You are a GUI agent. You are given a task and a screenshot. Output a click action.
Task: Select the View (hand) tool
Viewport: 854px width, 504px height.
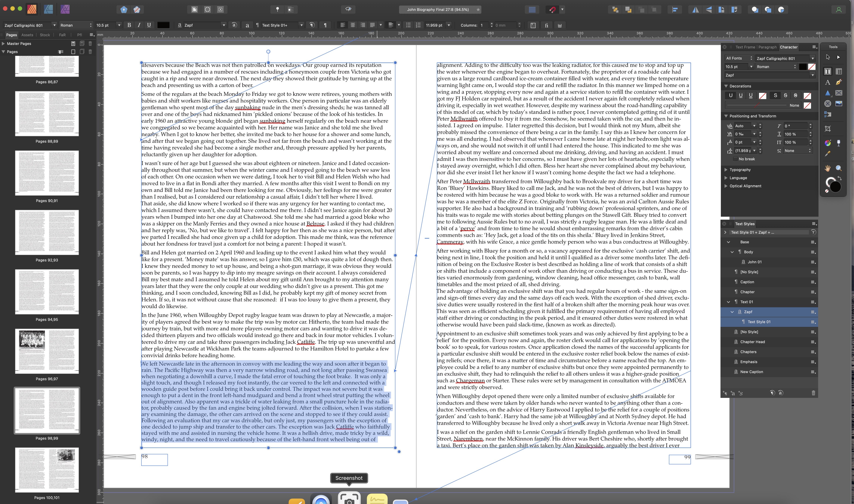tap(828, 168)
